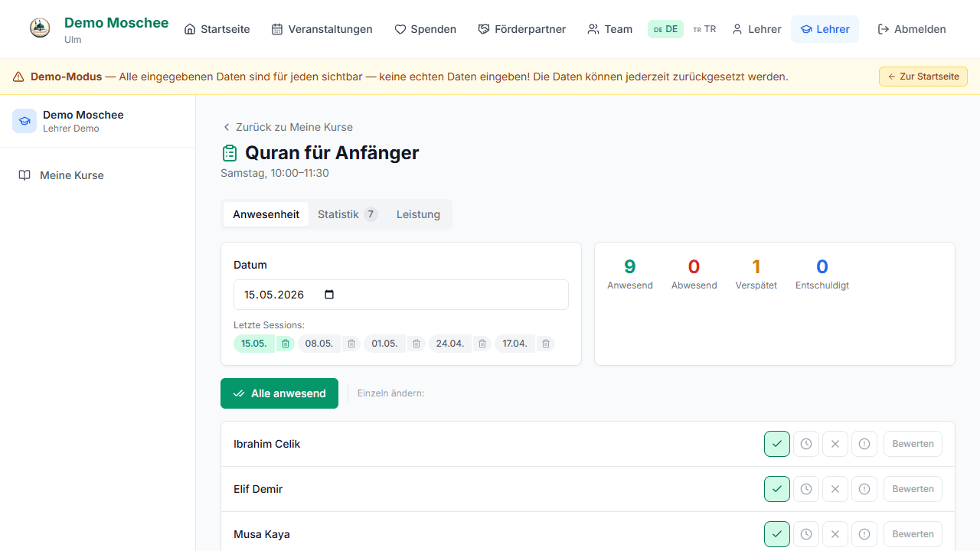Mark Elif Demir as late with clock icon

tap(806, 489)
